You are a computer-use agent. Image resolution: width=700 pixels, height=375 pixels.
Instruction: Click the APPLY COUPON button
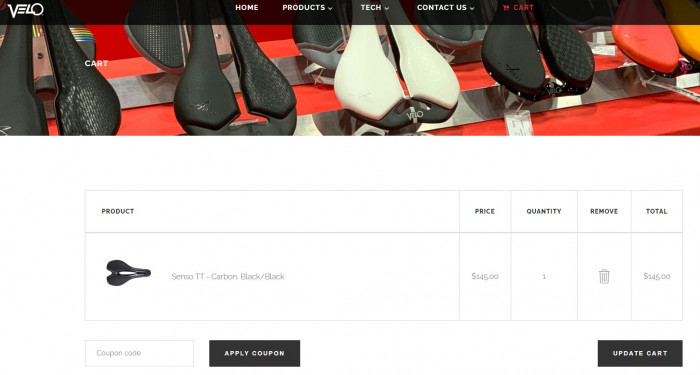pyautogui.click(x=254, y=353)
